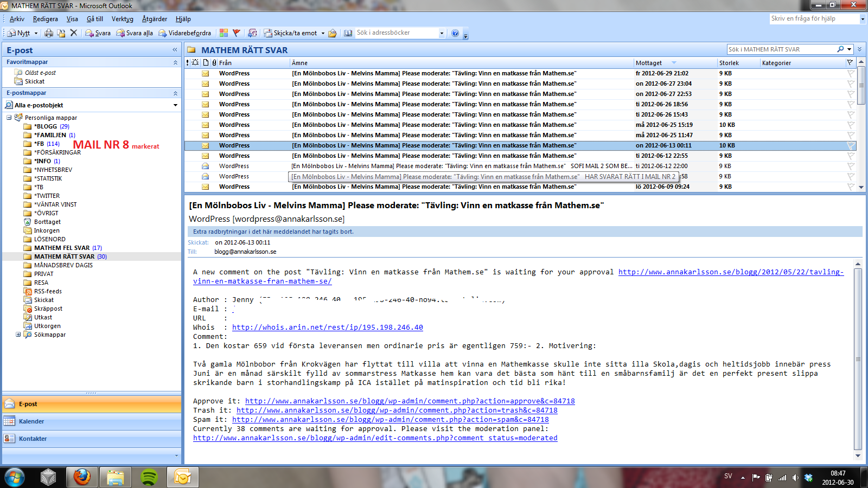Screen dimensions: 868x488
Task: Open the Åtgärder menu
Action: click(x=155, y=19)
